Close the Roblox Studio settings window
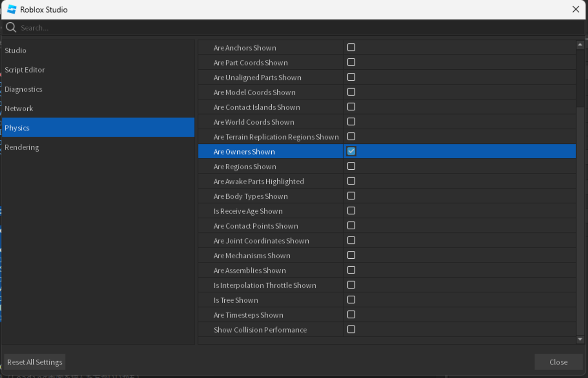588x378 pixels. click(576, 9)
